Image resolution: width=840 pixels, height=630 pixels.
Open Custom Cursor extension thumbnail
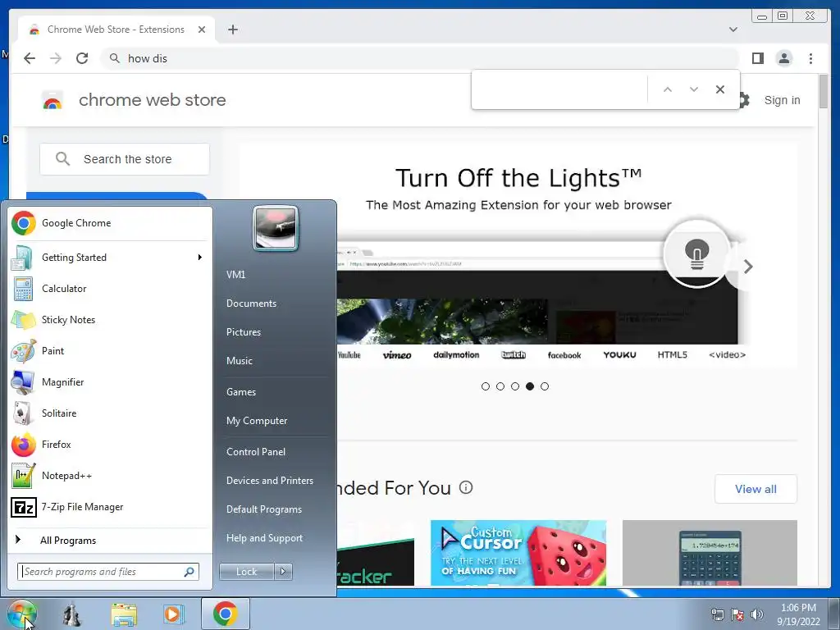518,553
